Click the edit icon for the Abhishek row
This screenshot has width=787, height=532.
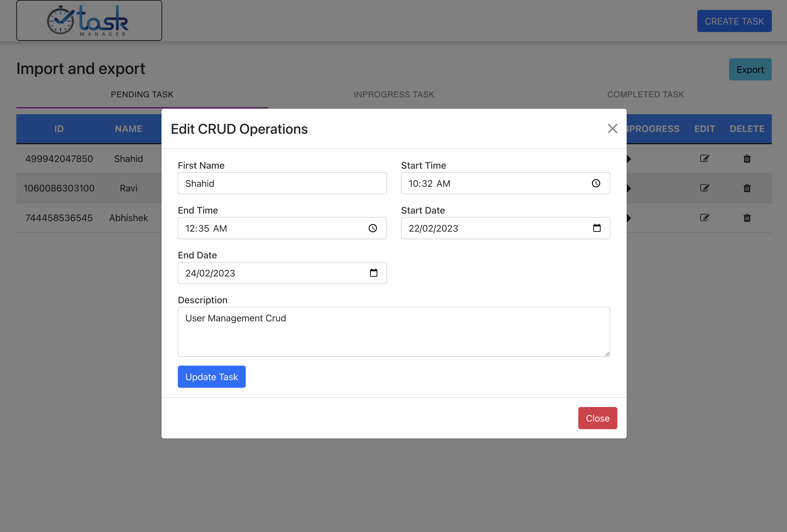click(x=705, y=218)
